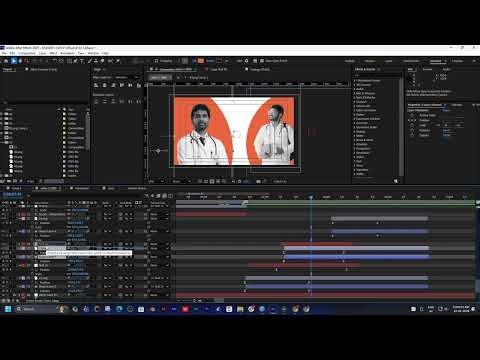Select the Horizontal Type tool
Image resolution: width=480 pixels, height=360 pixels.
[x=82, y=61]
